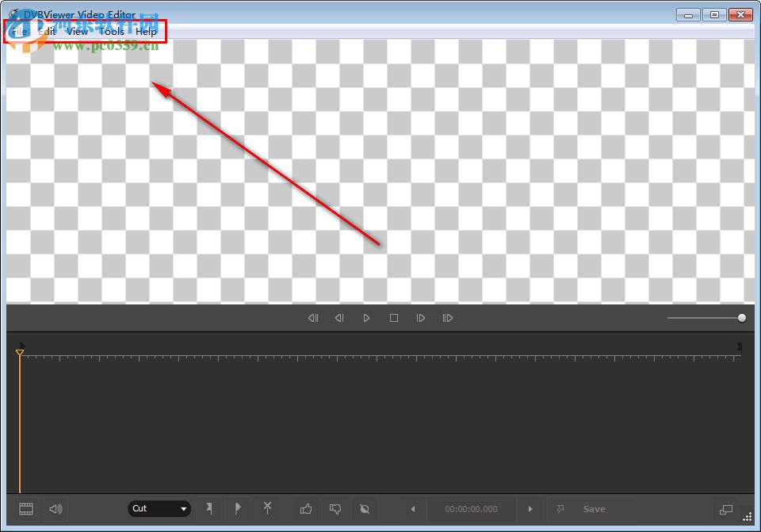The width and height of the screenshot is (761, 532).
Task: Remove cut markers with the X-flag icon
Action: [x=267, y=508]
